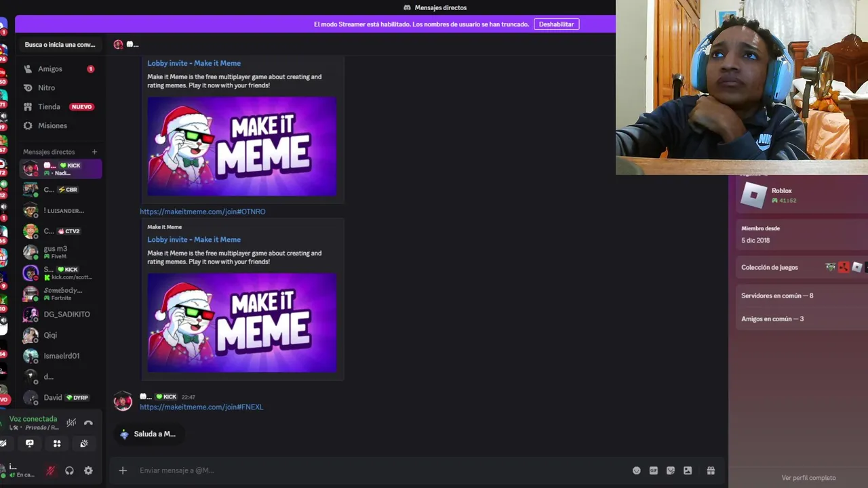Click the image icon in message bar
The height and width of the screenshot is (488, 868).
[x=688, y=470]
